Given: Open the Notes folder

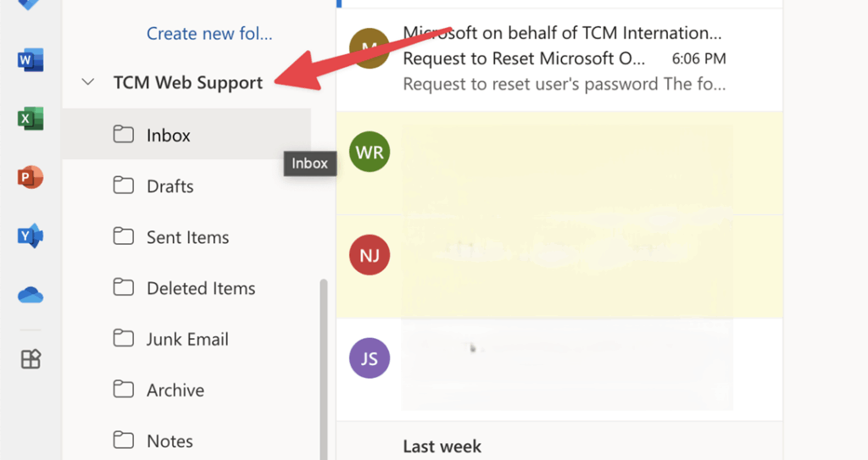Looking at the screenshot, I should [170, 441].
